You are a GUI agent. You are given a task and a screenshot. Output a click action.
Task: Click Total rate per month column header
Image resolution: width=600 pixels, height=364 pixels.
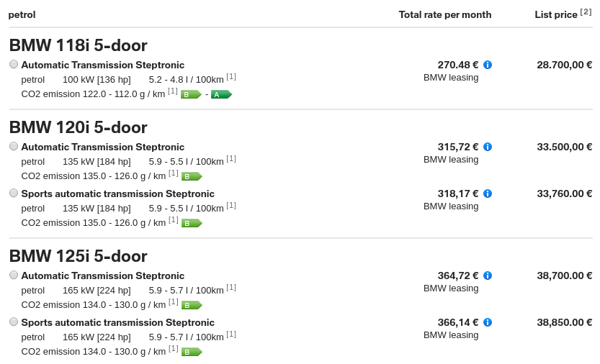point(444,14)
